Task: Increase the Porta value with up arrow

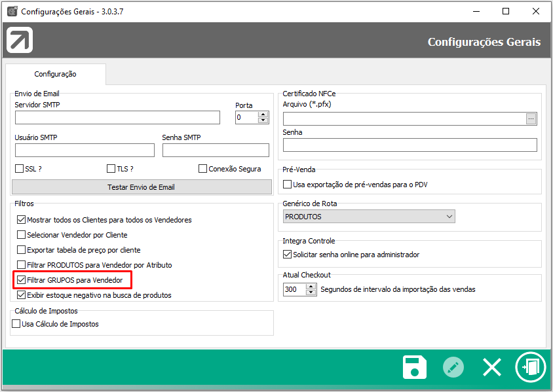Action: pyautogui.click(x=263, y=115)
